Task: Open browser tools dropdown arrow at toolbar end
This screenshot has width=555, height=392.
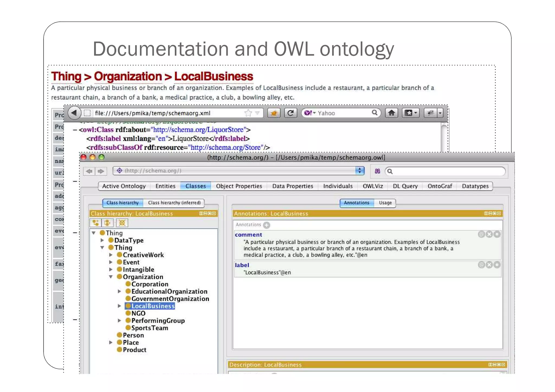Action: tap(440, 113)
